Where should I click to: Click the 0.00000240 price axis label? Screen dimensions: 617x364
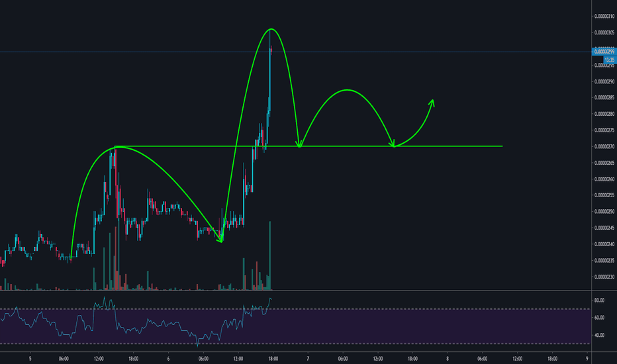(x=604, y=244)
